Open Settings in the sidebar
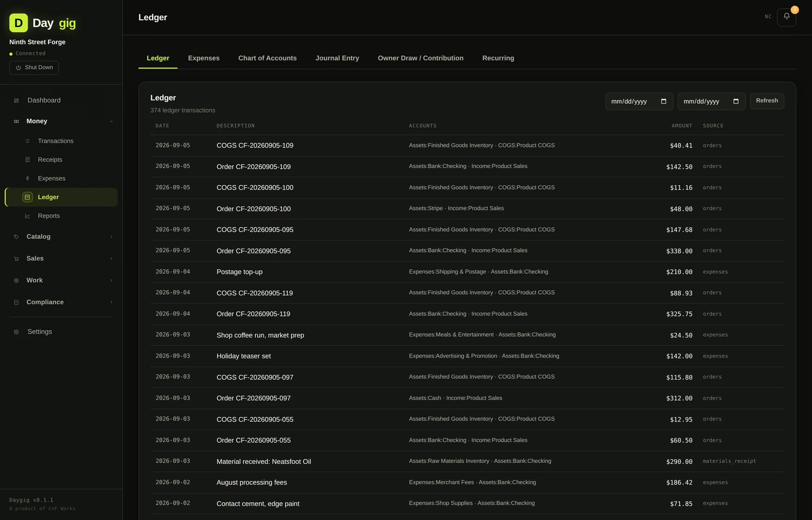Viewport: 812px width, 520px height. pos(61,332)
